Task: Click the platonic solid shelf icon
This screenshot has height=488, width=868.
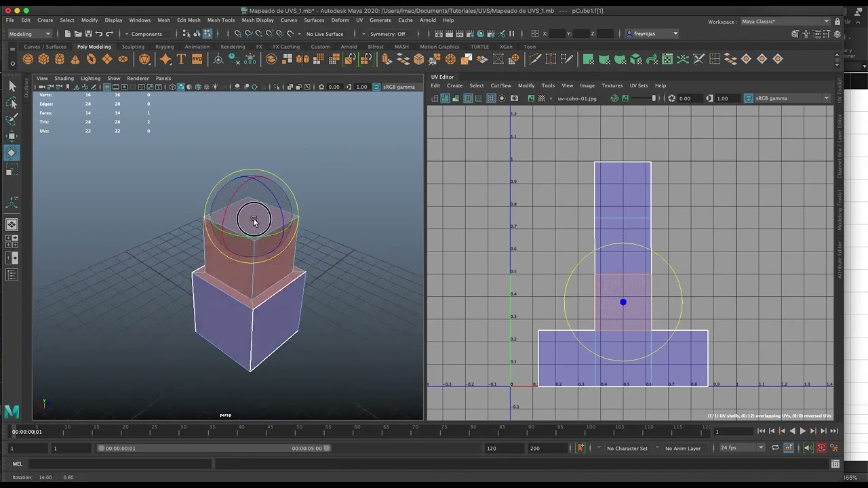Action: [x=144, y=60]
